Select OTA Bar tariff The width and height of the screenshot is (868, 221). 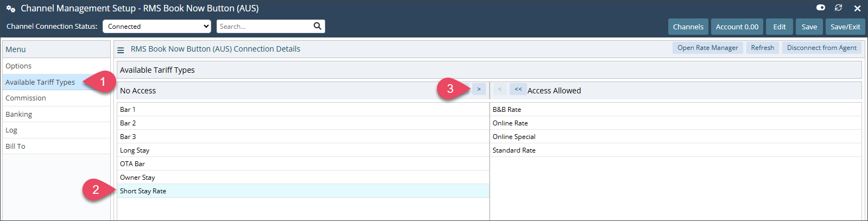tap(303, 163)
